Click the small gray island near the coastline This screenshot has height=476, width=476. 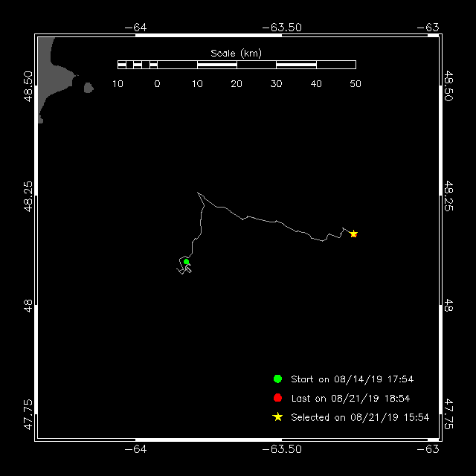click(89, 88)
